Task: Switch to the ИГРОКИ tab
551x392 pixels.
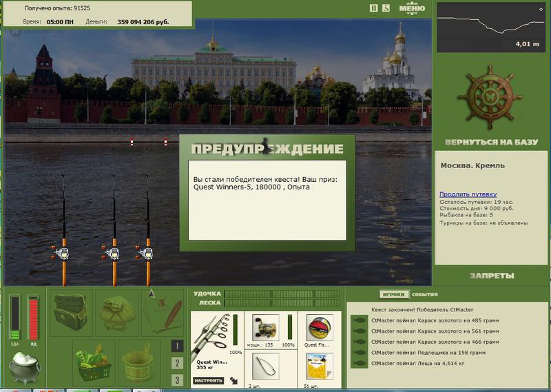Action: [394, 294]
